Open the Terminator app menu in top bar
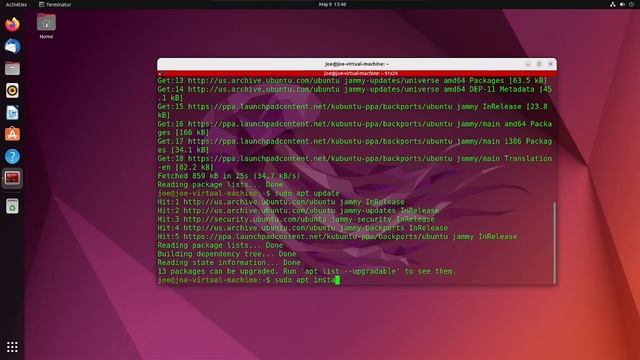The width and height of the screenshot is (640, 360). point(55,4)
